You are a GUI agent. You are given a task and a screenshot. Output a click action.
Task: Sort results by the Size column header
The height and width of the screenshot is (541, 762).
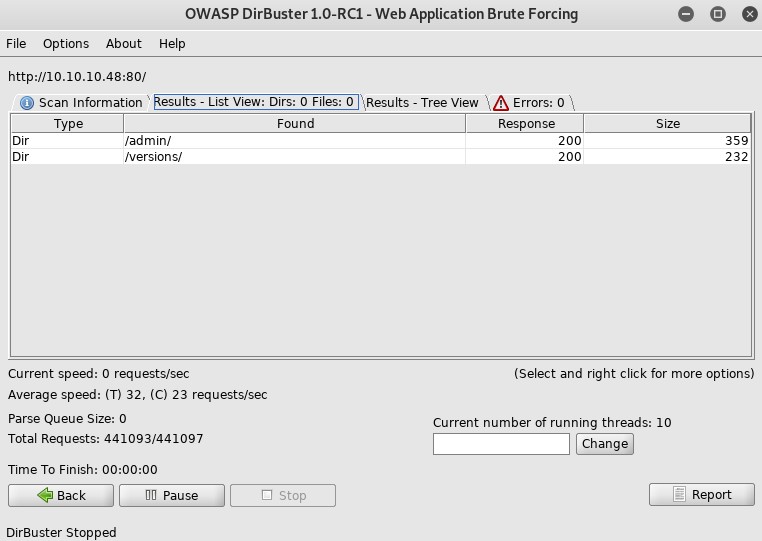click(667, 123)
